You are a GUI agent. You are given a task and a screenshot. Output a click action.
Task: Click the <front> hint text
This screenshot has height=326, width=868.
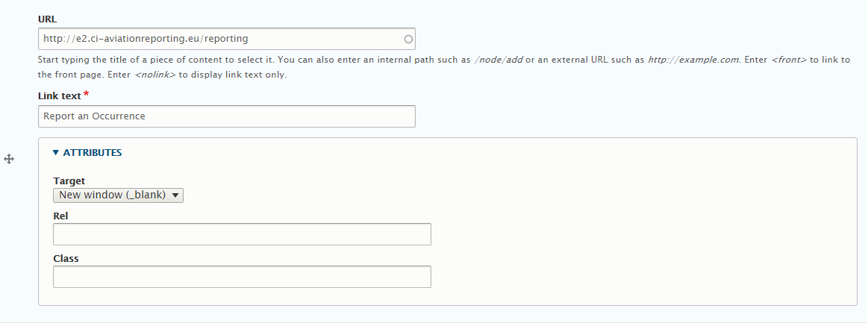click(789, 60)
